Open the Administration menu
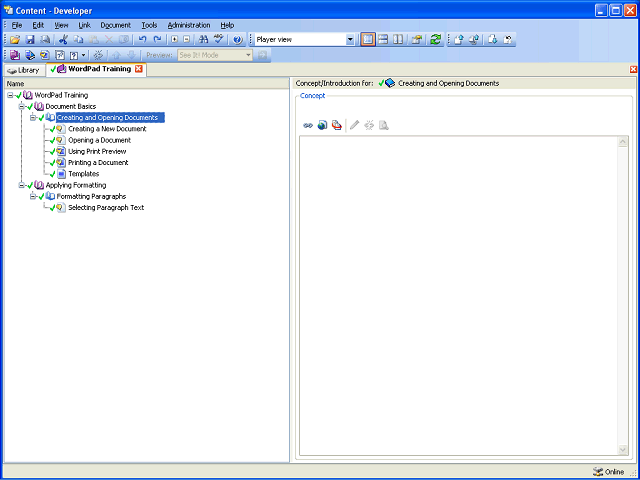Image resolution: width=640 pixels, height=480 pixels. (189, 25)
